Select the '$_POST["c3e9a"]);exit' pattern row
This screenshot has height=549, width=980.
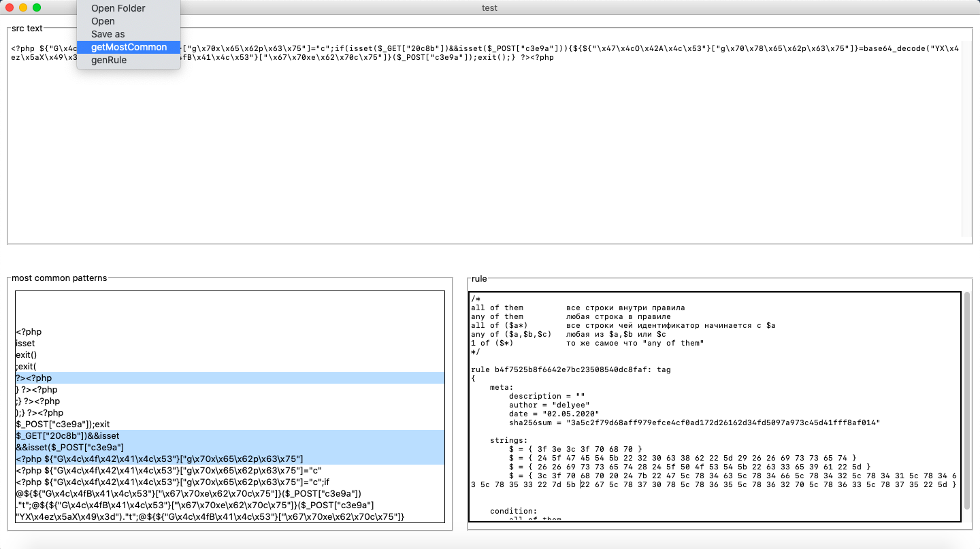[230, 425]
